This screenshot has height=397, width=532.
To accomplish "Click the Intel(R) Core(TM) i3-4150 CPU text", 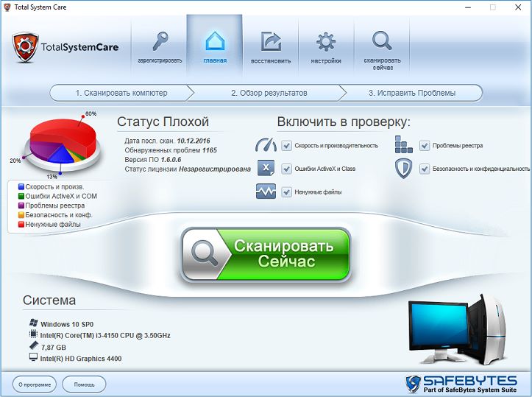I will pyautogui.click(x=105, y=336).
